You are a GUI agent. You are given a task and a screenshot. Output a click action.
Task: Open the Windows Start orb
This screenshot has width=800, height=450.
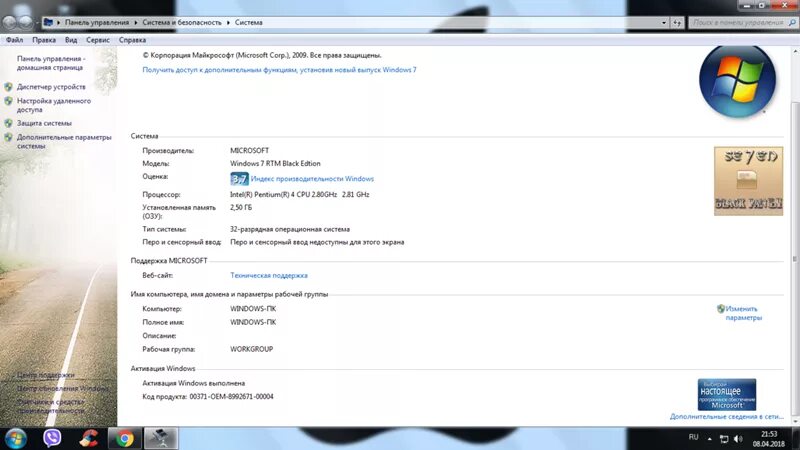point(16,438)
